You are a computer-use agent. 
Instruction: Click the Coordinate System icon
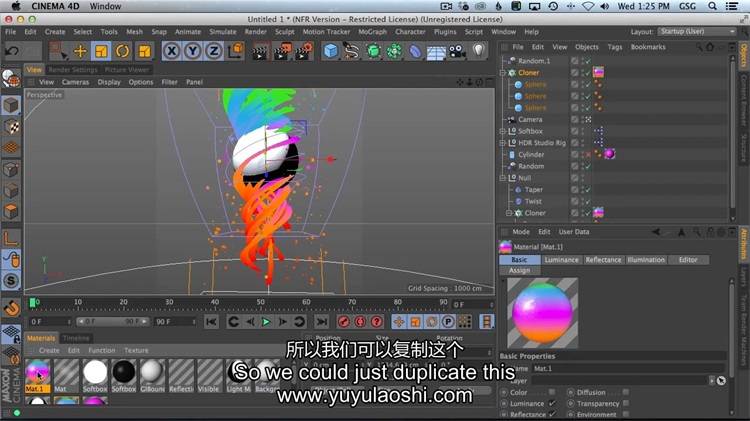coord(235,51)
